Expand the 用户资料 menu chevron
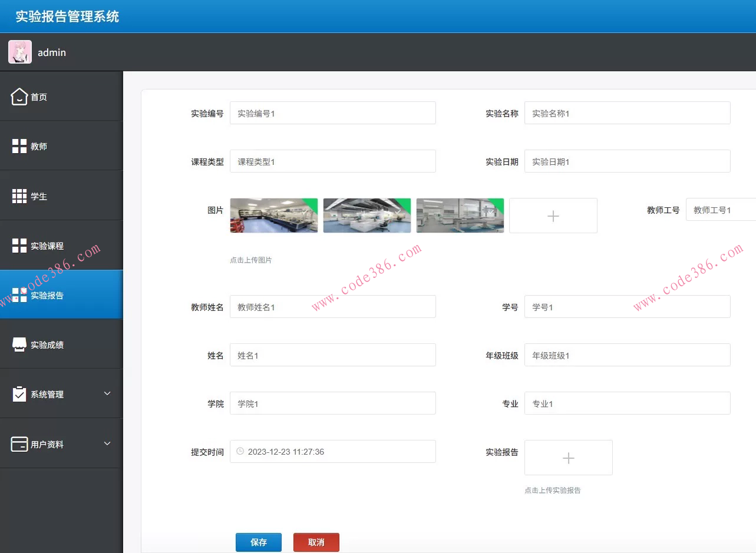Viewport: 756px width, 553px height. click(x=107, y=445)
